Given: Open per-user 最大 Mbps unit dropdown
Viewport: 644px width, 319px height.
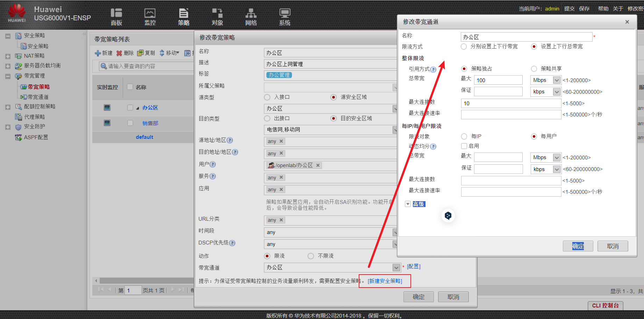Looking at the screenshot, I should tap(557, 157).
